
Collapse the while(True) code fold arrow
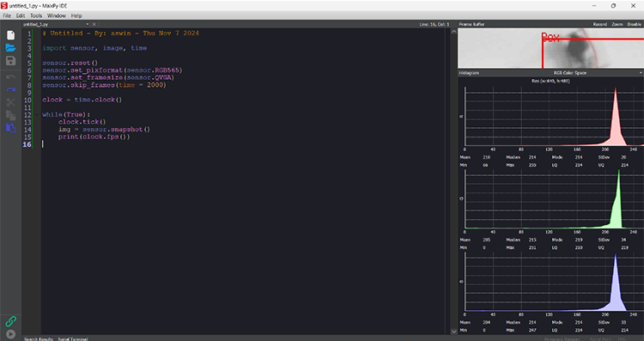click(37, 114)
